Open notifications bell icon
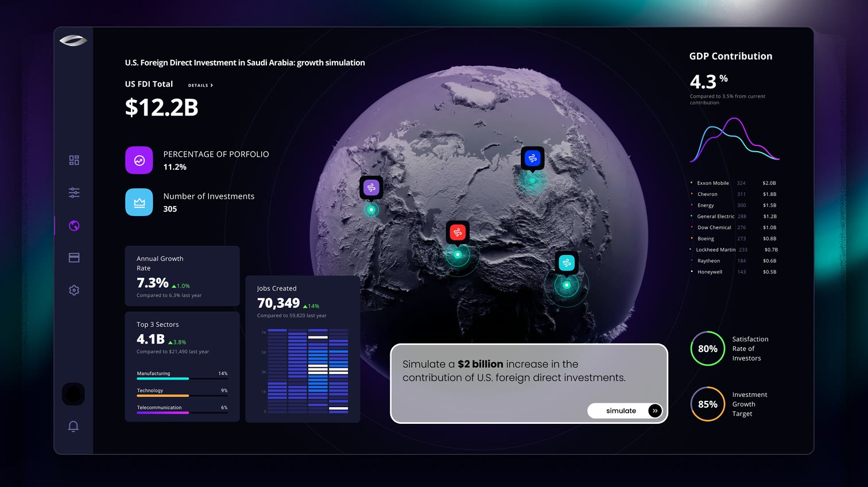The width and height of the screenshot is (868, 487). pos(73,426)
